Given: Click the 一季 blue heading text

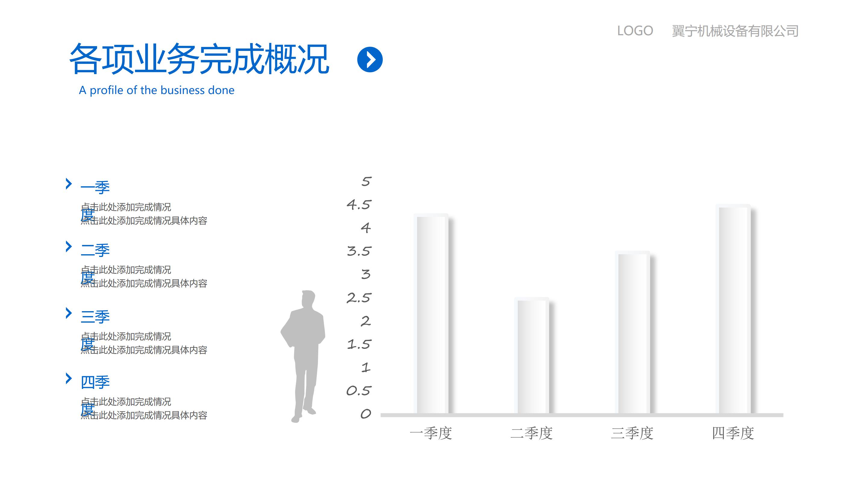Looking at the screenshot, I should 95,188.
